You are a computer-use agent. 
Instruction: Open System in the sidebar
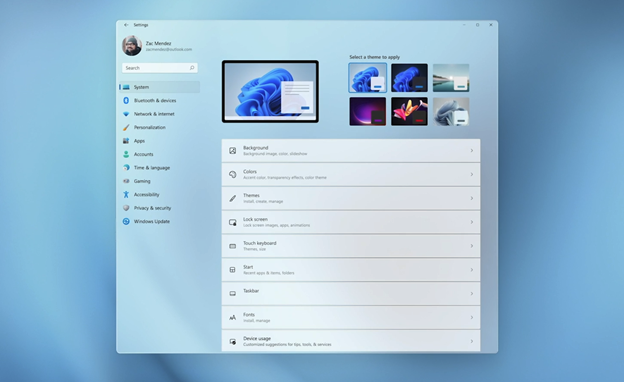pyautogui.click(x=159, y=87)
